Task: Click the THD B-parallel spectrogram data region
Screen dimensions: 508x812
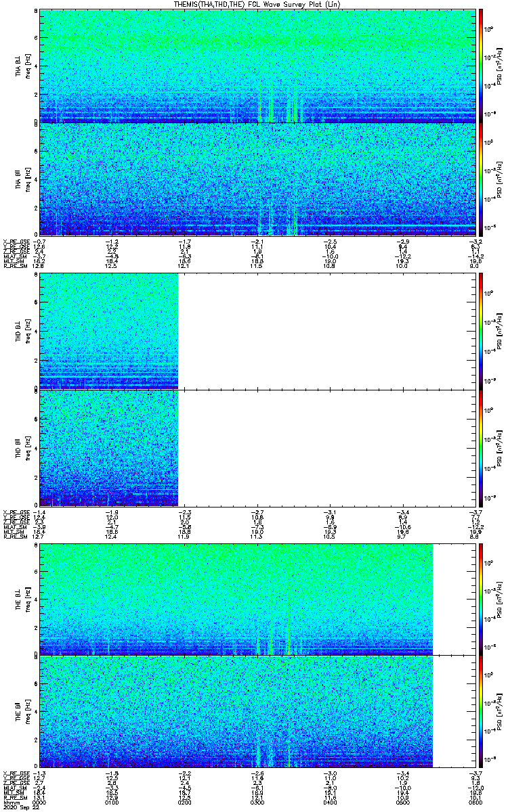Action: pos(108,447)
